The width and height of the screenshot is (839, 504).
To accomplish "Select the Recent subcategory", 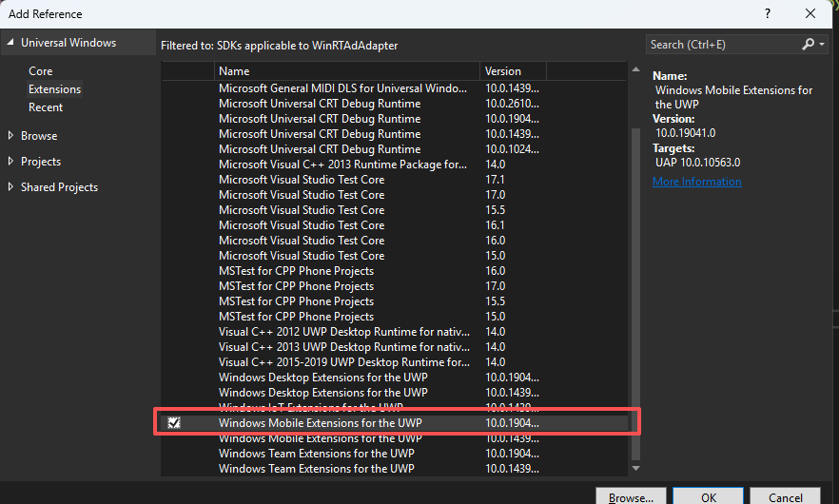I will tap(46, 107).
